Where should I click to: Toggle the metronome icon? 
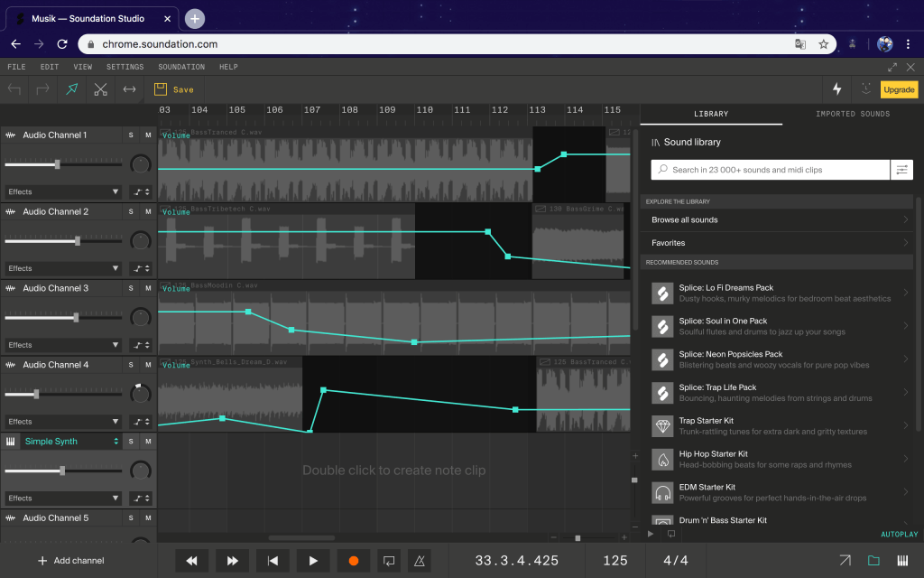point(419,561)
